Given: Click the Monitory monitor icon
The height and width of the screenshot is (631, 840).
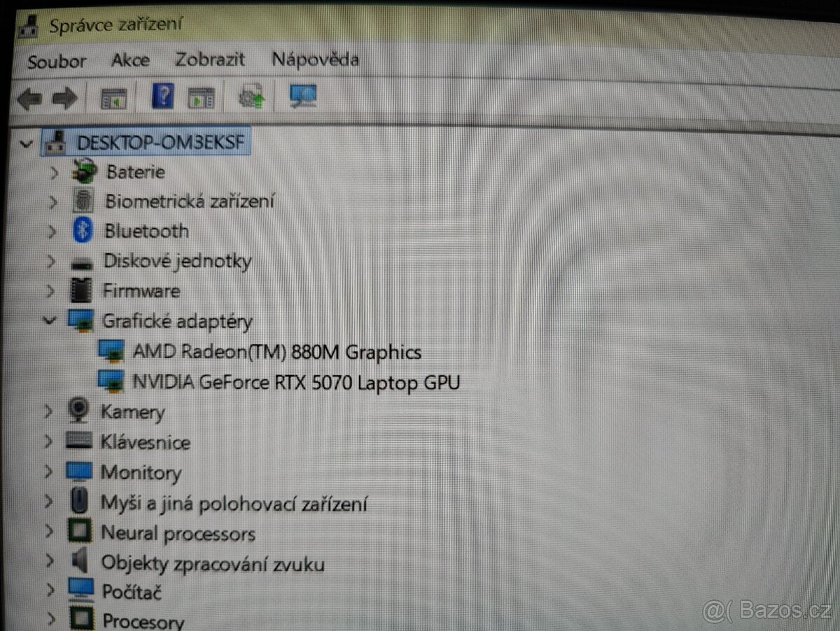Looking at the screenshot, I should 79,472.
